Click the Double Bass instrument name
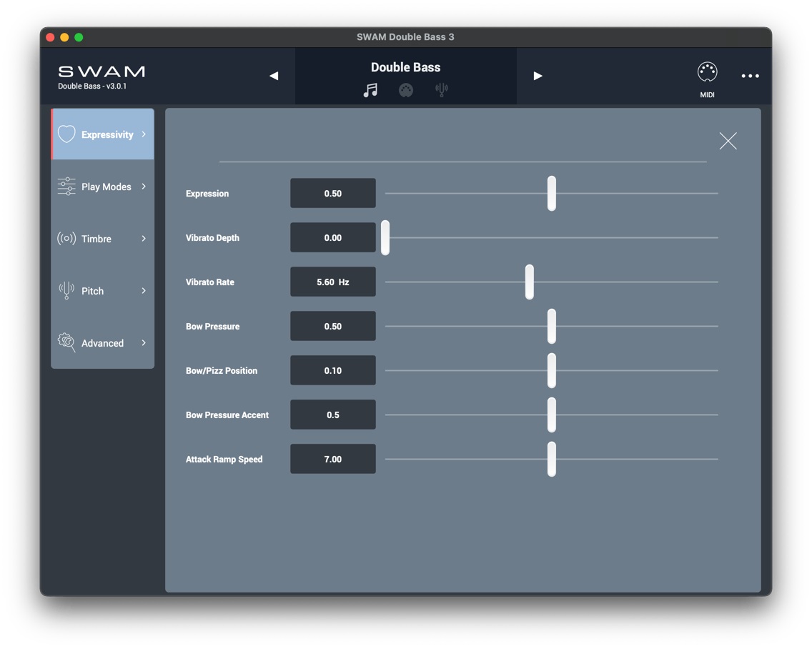 (x=405, y=67)
